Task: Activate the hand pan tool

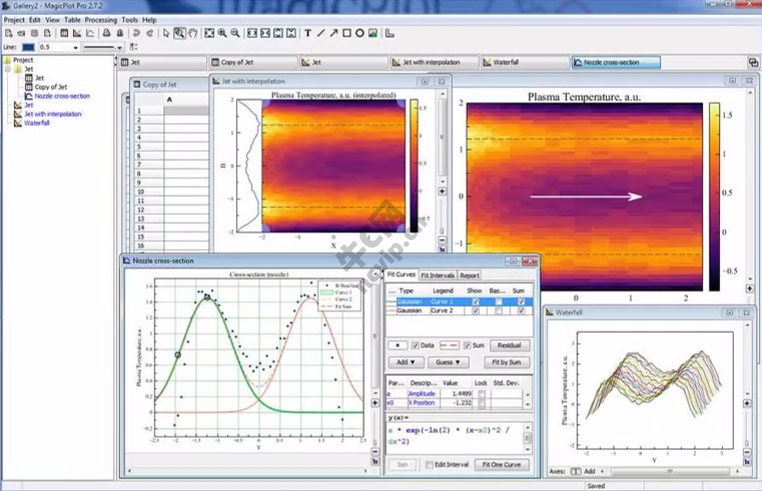Action: (193, 33)
